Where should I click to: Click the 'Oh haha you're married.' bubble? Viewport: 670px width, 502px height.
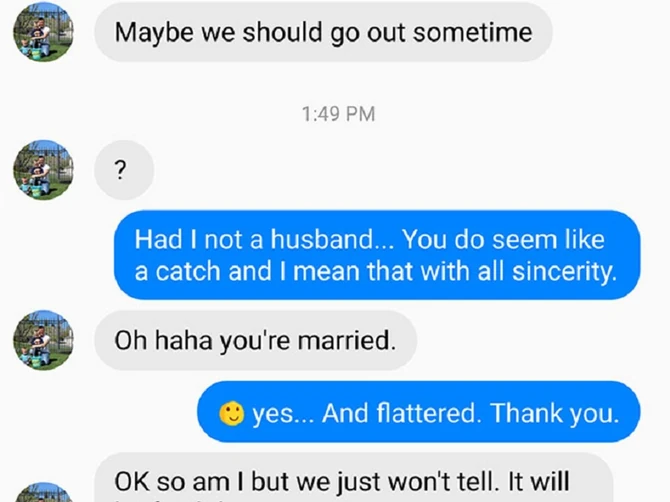coord(256,340)
